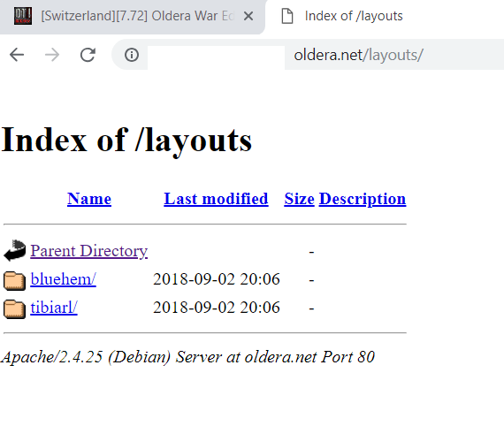Click the size dash in tibiarl row

[311, 308]
